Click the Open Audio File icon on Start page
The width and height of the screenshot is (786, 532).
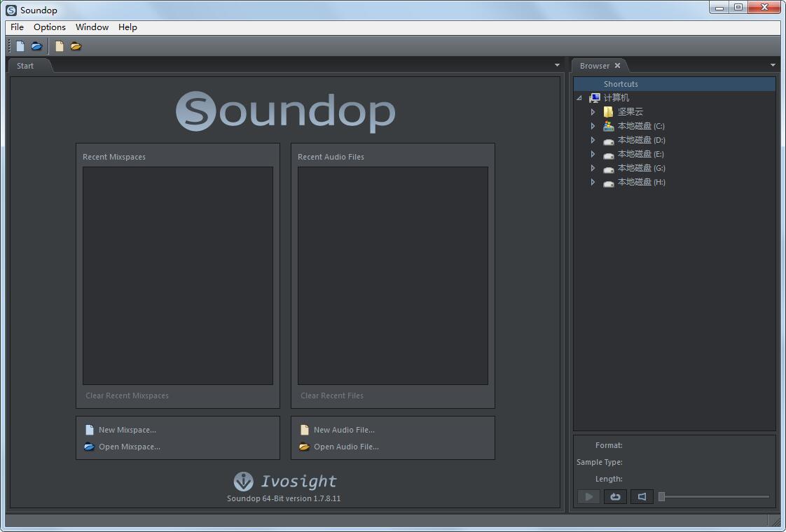[304, 447]
